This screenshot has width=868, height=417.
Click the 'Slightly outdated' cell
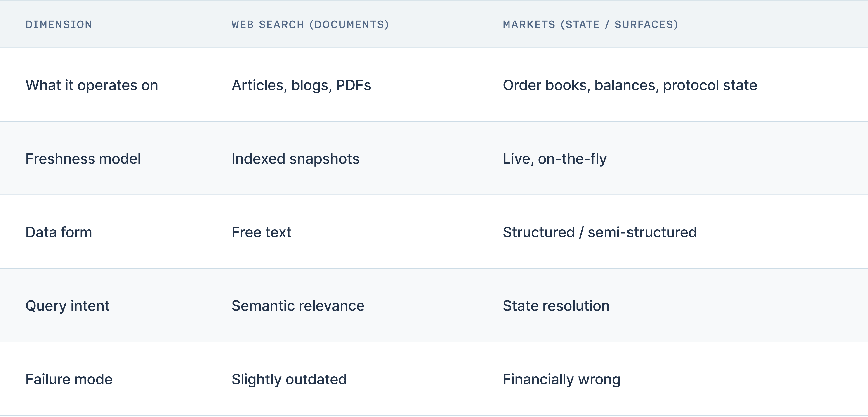289,379
